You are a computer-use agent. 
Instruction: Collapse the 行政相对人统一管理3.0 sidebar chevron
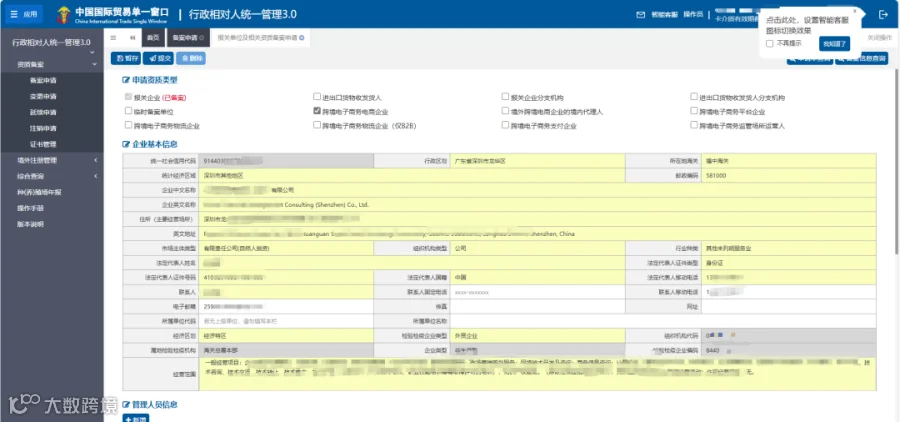coord(91,53)
